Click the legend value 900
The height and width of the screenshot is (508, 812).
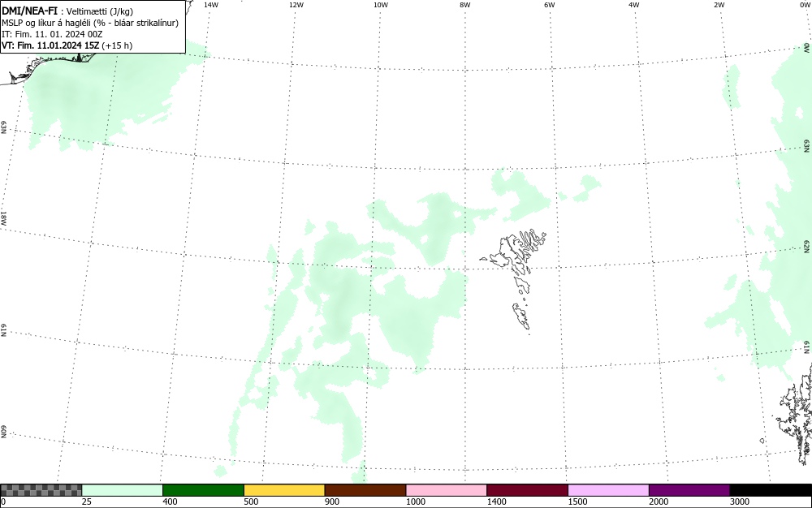332,502
